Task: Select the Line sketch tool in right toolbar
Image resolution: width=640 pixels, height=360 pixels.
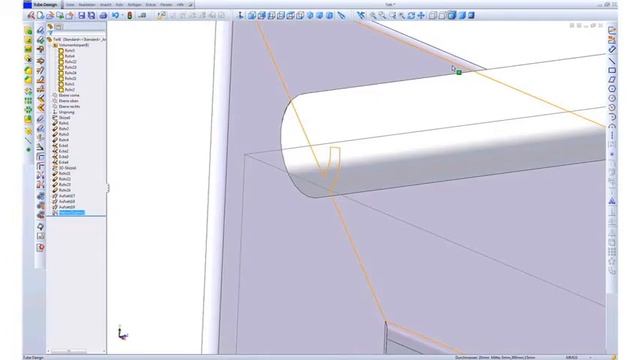Action: [612, 60]
